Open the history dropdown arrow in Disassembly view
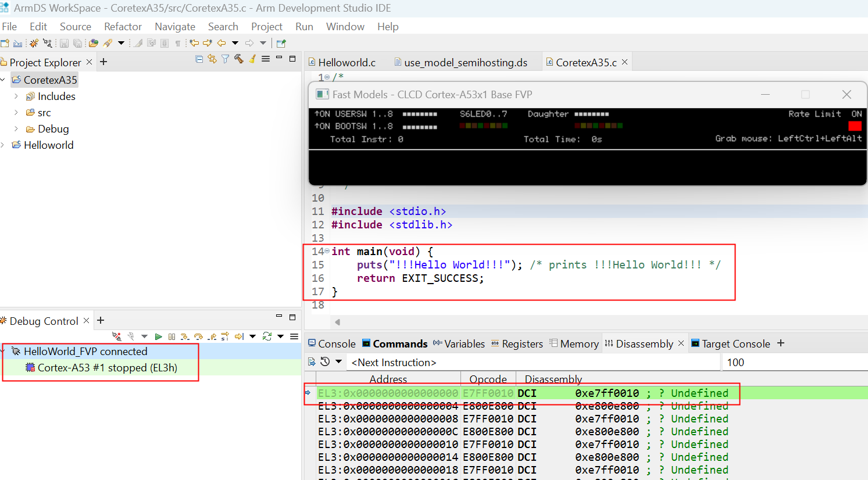 [339, 362]
